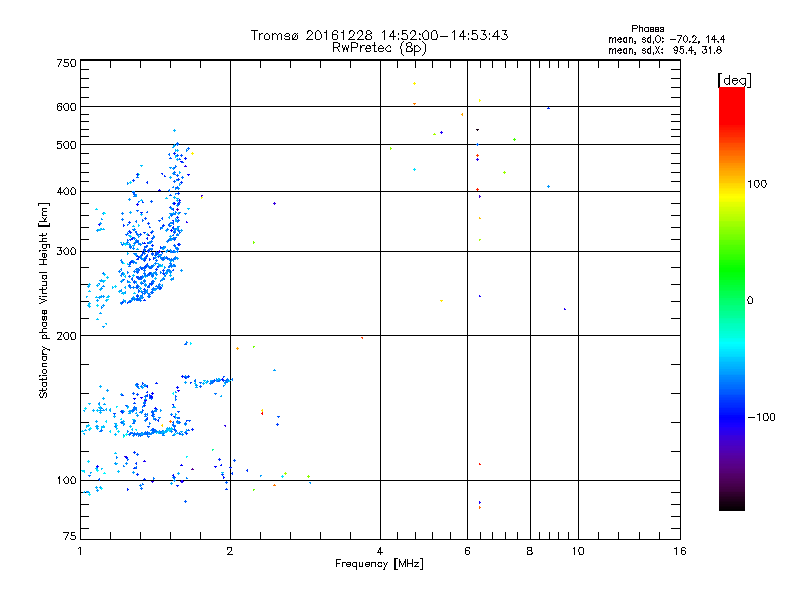This screenshot has height=600, width=800.
Task: Click the y-axis tick label '100'
Action: [66, 481]
